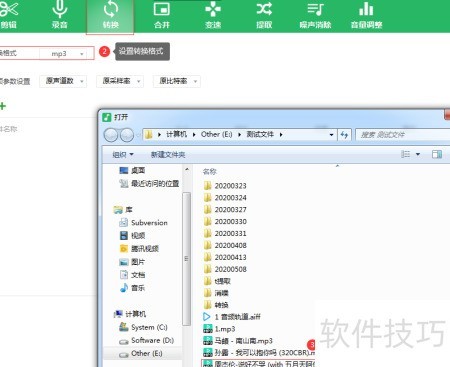Select 图片 library in navigation pane
Image resolution: width=450 pixels, height=367 pixels.
(x=132, y=262)
